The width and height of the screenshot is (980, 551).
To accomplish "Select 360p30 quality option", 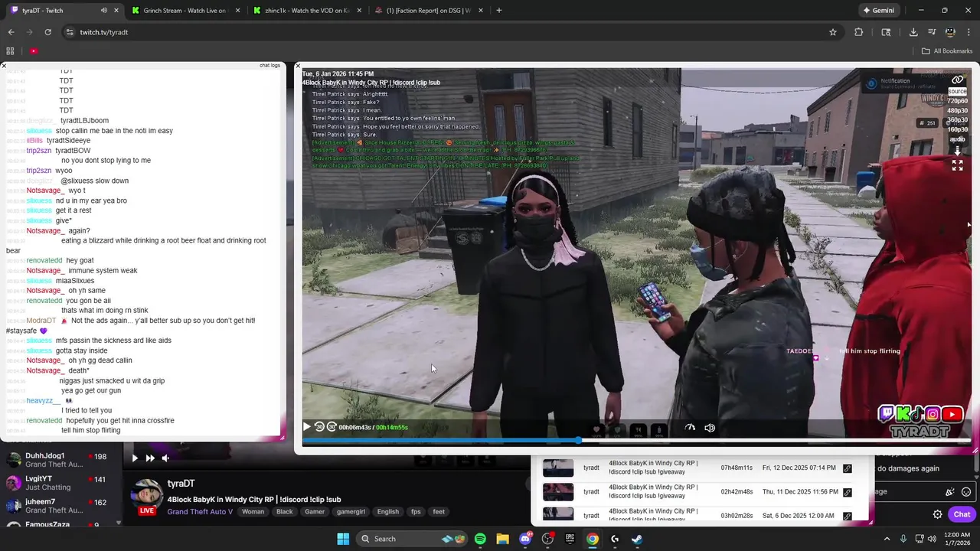I will pyautogui.click(x=957, y=120).
